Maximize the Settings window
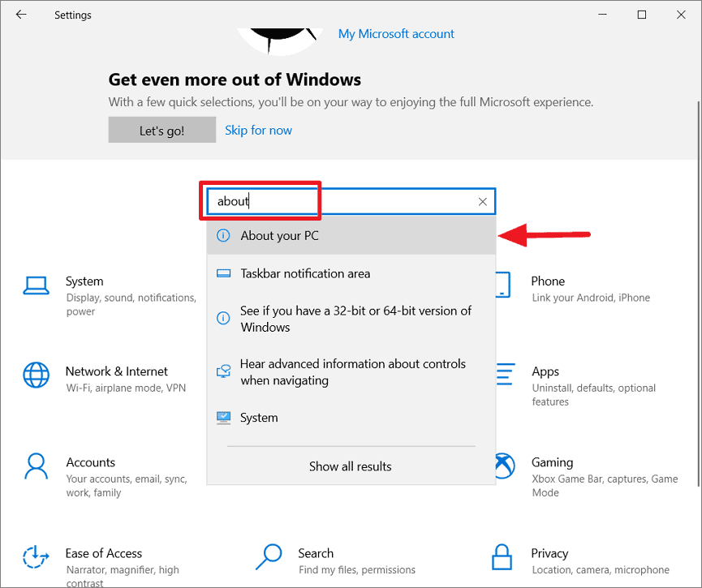The width and height of the screenshot is (702, 588). tap(642, 15)
